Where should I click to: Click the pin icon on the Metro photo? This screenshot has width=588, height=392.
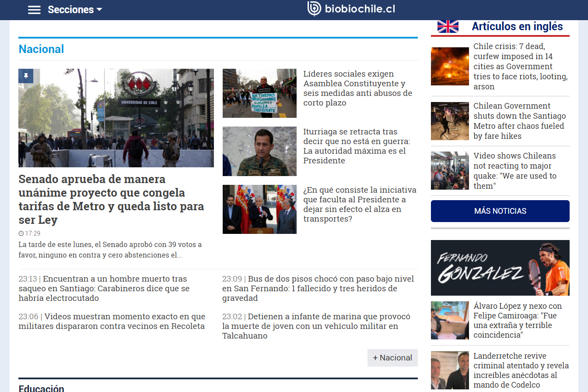[x=26, y=76]
